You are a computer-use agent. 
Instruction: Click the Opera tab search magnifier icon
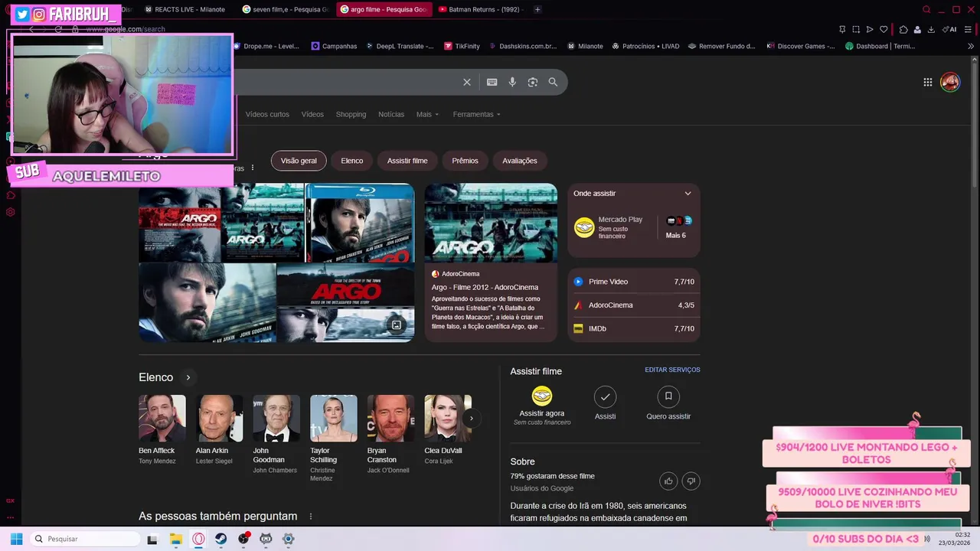click(926, 9)
